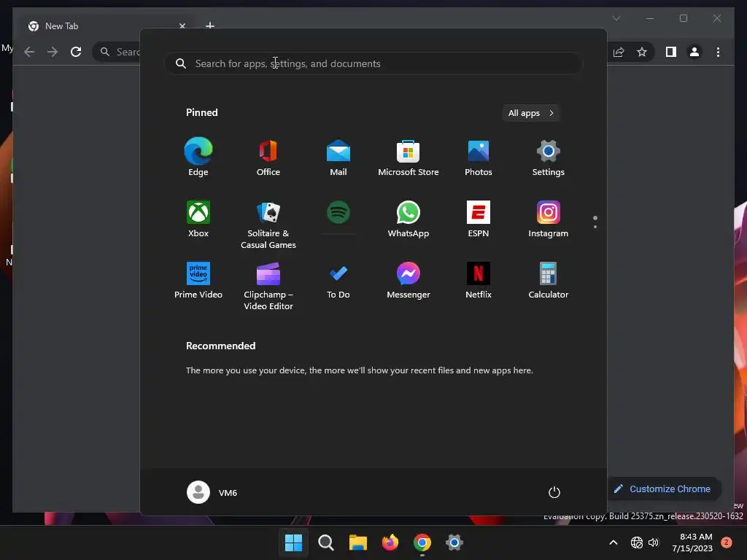Click the Start menu search field
This screenshot has width=747, height=560.
pyautogui.click(x=373, y=63)
